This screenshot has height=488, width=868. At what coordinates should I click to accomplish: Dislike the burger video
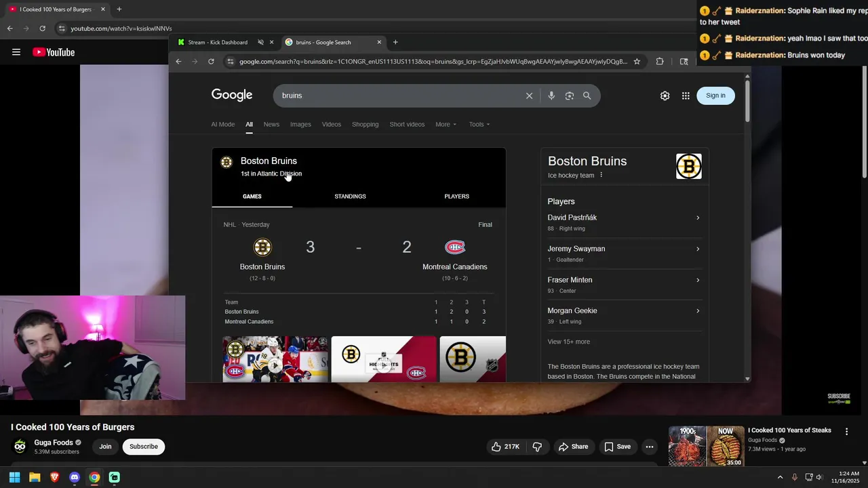pos(537,447)
